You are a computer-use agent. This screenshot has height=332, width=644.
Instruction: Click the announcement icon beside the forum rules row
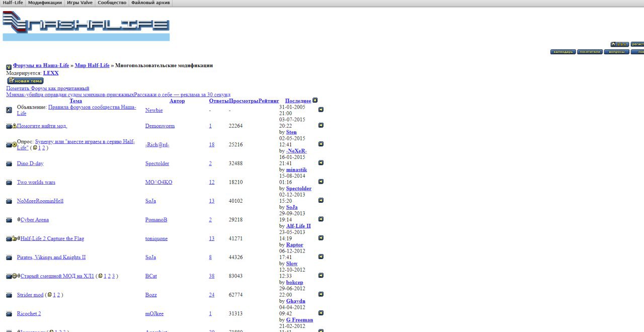tap(9, 110)
